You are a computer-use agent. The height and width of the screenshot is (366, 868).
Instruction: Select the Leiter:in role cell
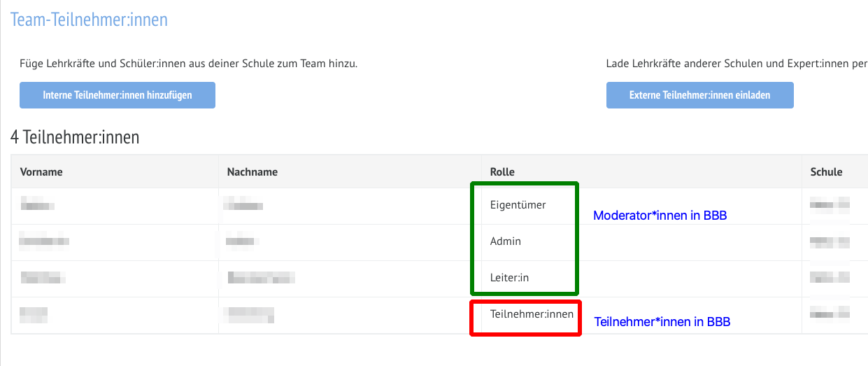point(509,278)
